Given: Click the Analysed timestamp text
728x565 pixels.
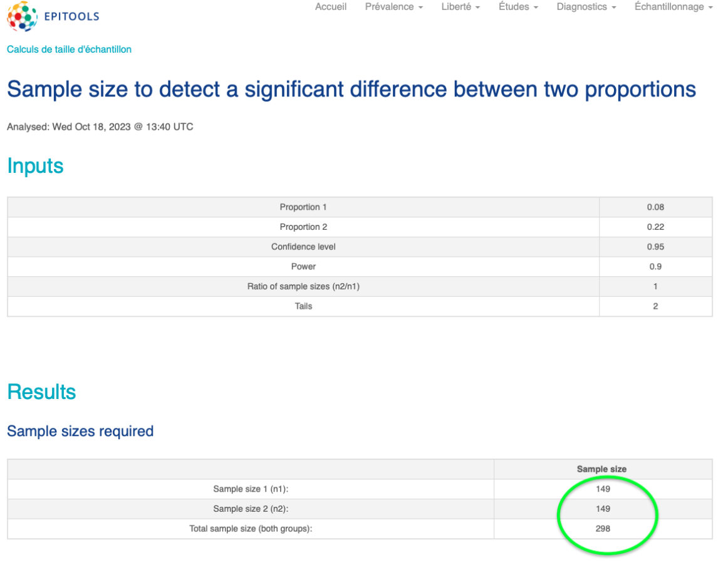Looking at the screenshot, I should 100,127.
